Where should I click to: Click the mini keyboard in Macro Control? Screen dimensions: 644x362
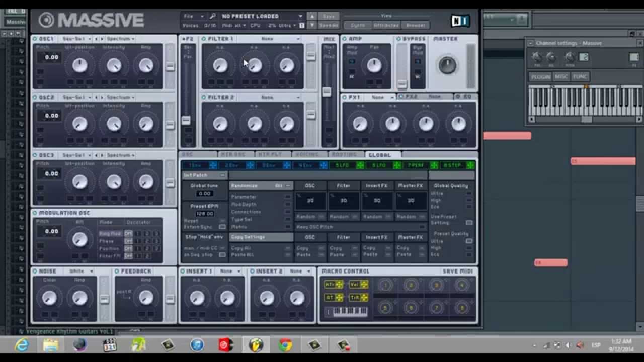(351, 312)
